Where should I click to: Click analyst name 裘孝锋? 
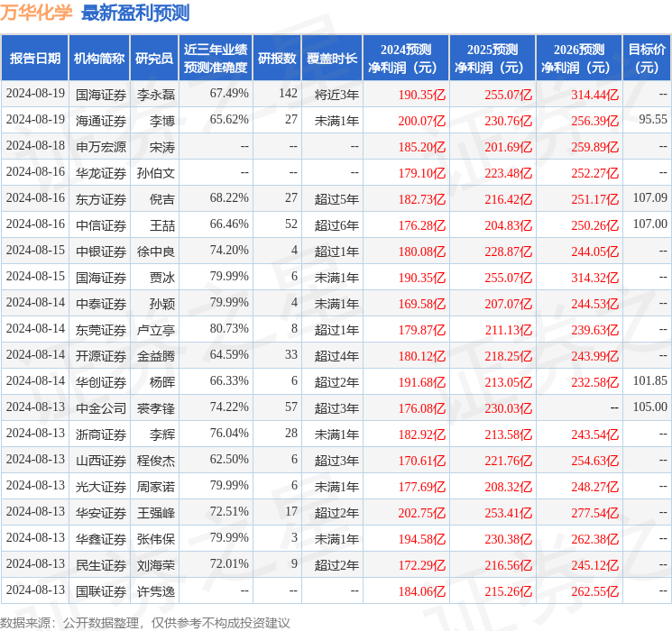(x=155, y=408)
